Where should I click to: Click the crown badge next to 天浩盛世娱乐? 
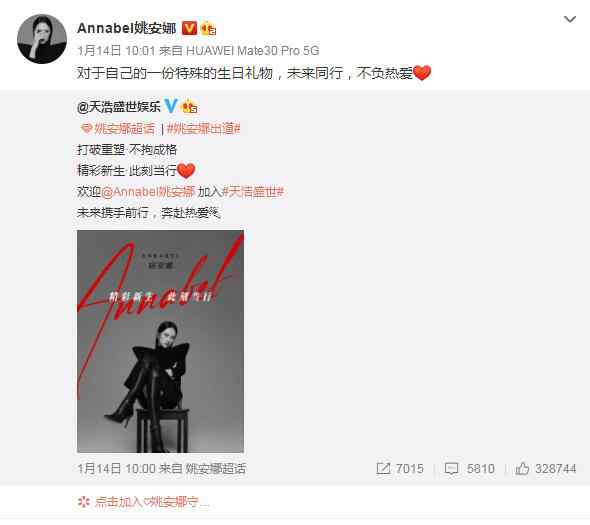pyautogui.click(x=189, y=107)
